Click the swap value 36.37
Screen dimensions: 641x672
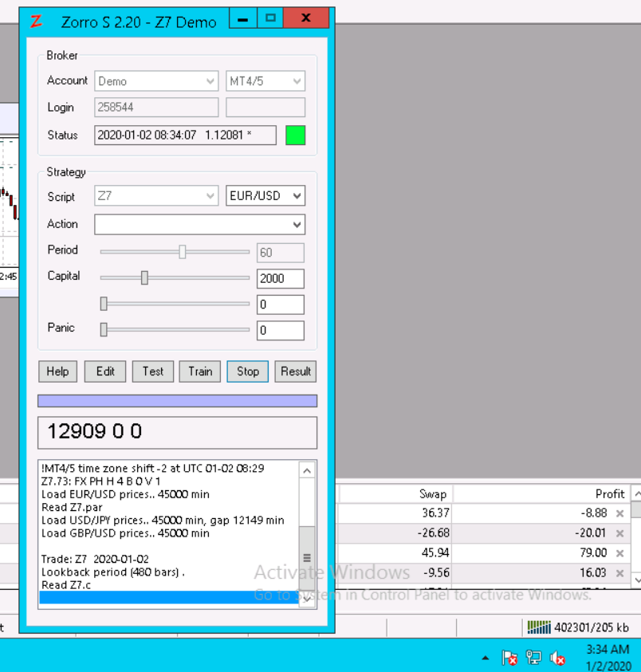tap(435, 513)
